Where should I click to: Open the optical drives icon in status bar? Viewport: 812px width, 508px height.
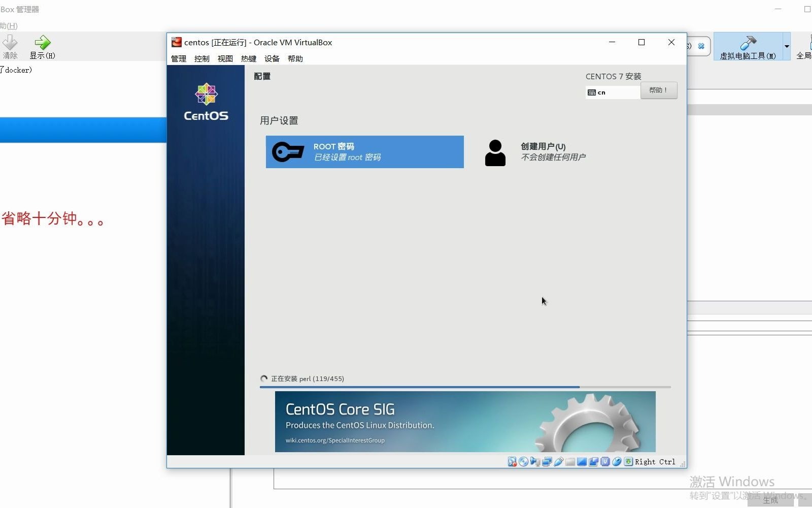click(523, 461)
